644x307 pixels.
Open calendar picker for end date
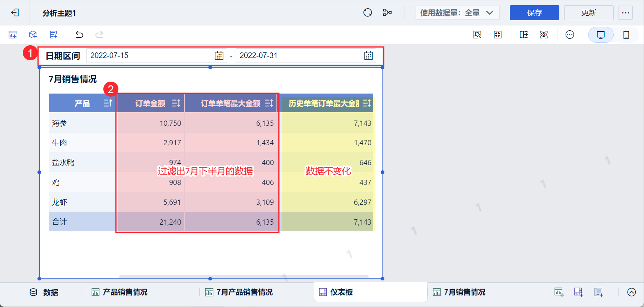tap(368, 55)
